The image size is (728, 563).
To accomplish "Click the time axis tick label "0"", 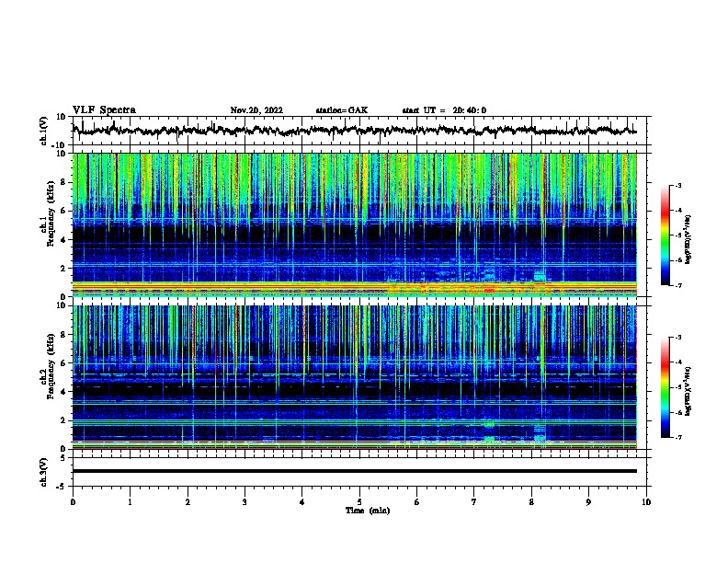I will coord(73,502).
